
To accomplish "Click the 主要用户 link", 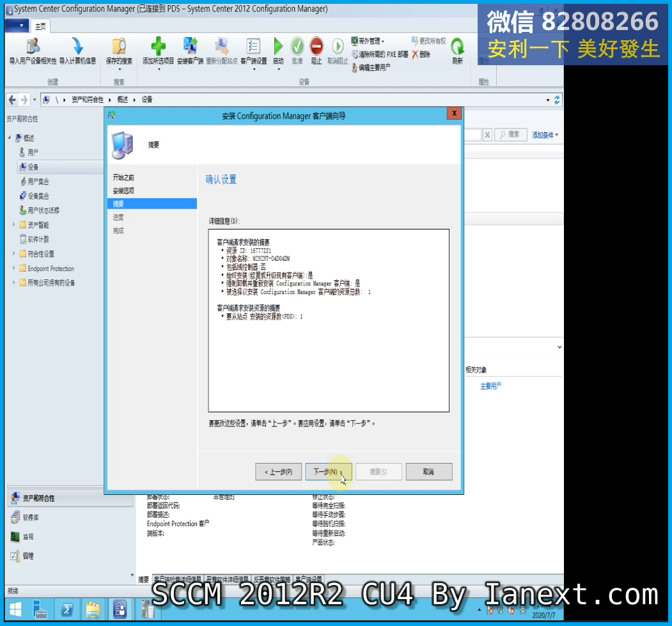I will pos(490,386).
